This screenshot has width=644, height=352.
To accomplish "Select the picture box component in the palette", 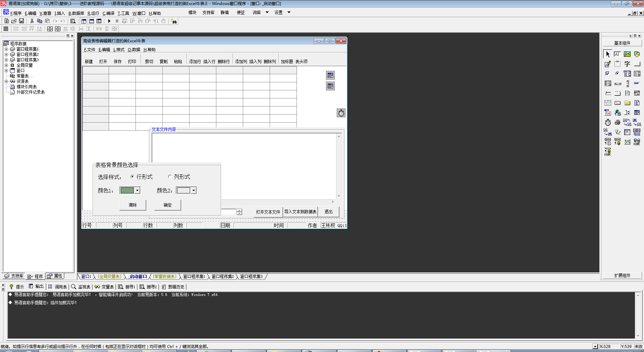I will pyautogui.click(x=627, y=54).
